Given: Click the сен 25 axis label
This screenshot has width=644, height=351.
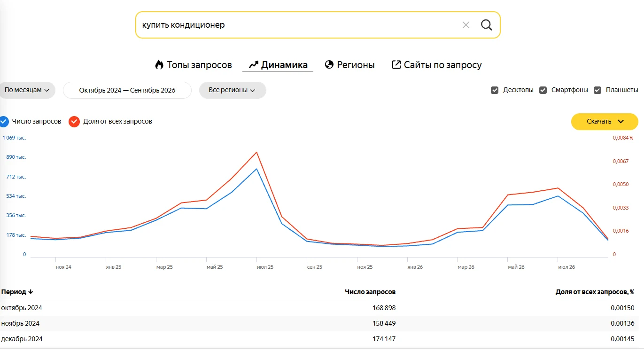Looking at the screenshot, I should tap(315, 267).
